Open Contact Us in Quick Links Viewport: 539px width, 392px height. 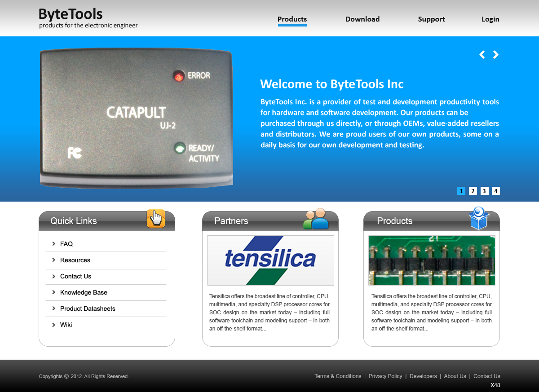click(x=75, y=276)
